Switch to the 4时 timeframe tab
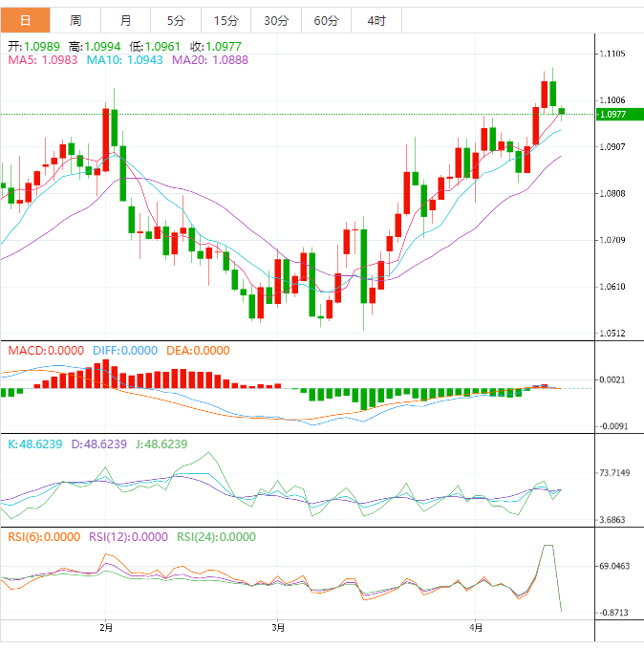This screenshot has width=644, height=649. coord(376,20)
